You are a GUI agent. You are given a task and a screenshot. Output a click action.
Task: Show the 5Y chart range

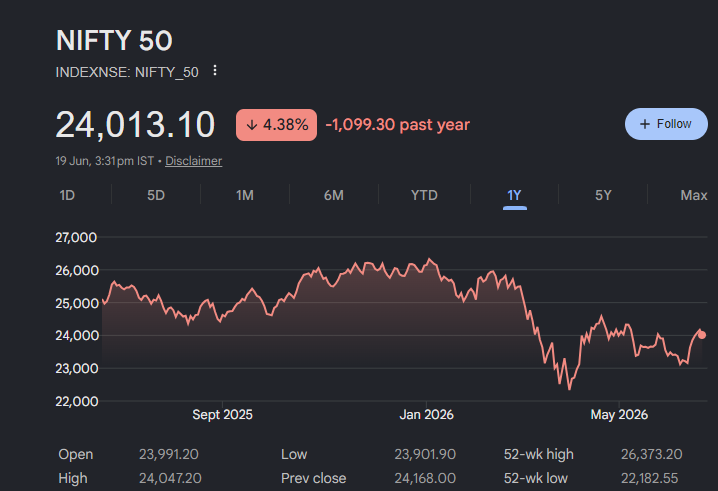click(603, 196)
